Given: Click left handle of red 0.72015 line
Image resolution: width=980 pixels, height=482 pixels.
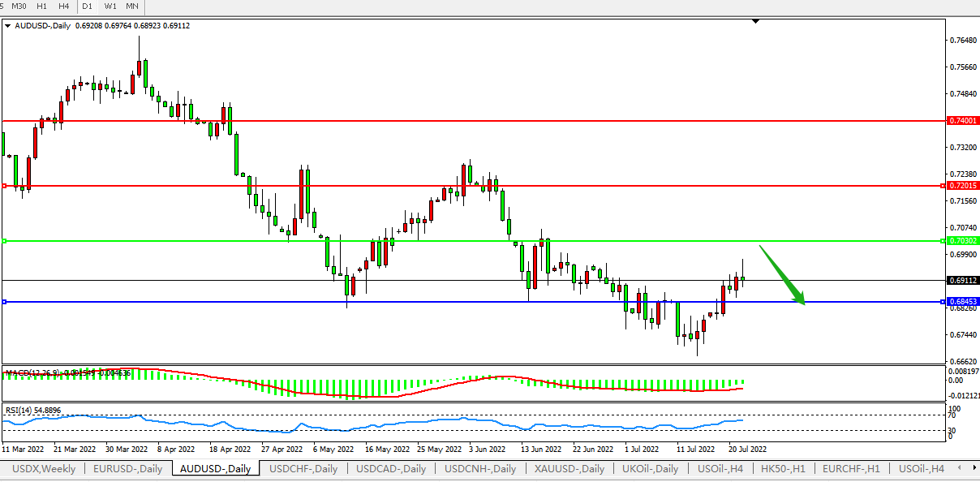Looking at the screenshot, I should tap(4, 186).
